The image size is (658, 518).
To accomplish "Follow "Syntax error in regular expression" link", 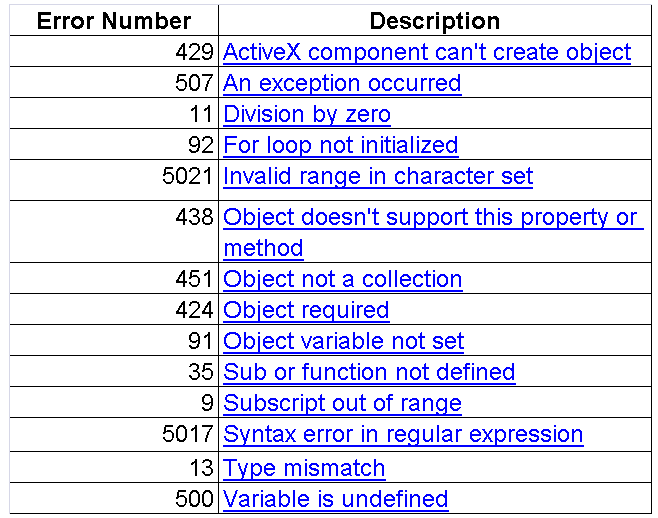I will [x=403, y=434].
